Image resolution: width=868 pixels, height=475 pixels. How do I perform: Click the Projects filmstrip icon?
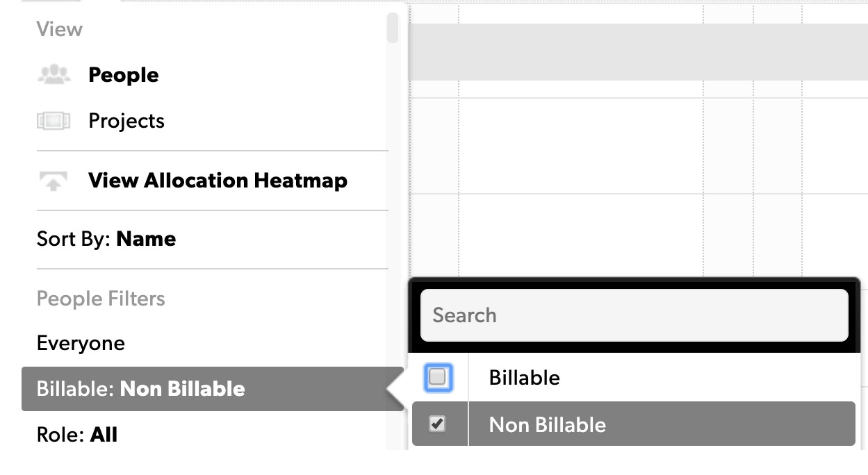pos(54,122)
